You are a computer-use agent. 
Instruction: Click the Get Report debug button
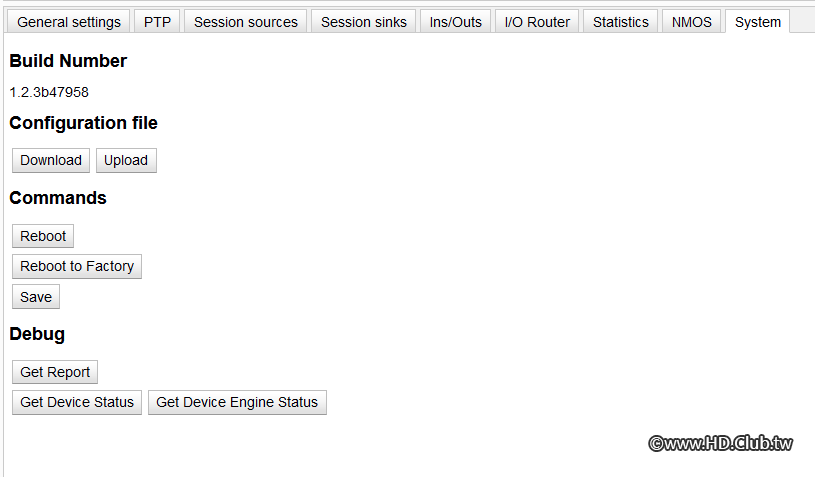[55, 372]
